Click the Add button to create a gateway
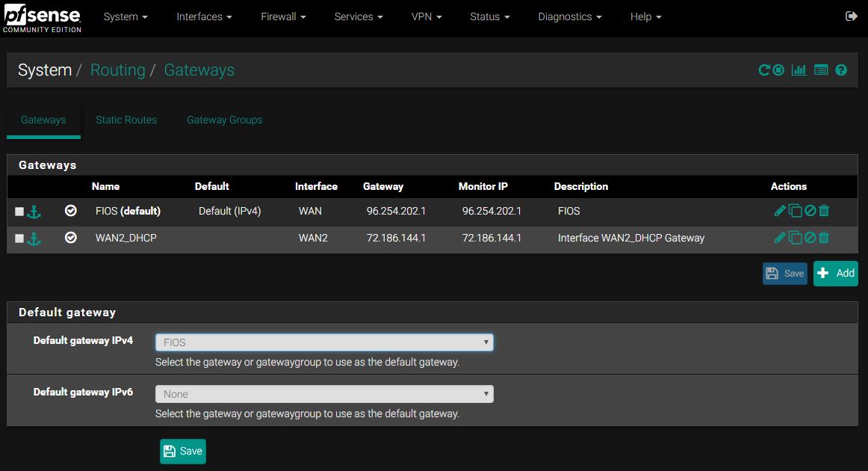 [835, 273]
